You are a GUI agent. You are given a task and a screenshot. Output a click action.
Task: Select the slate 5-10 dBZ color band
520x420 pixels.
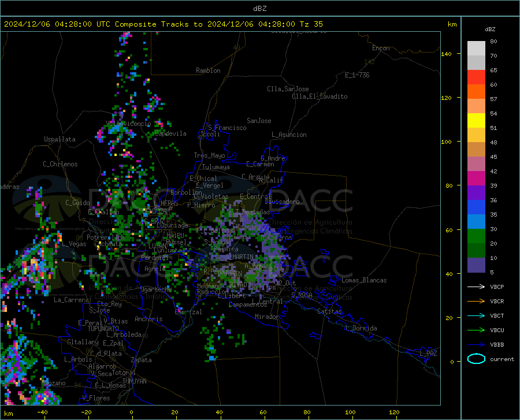(476, 265)
